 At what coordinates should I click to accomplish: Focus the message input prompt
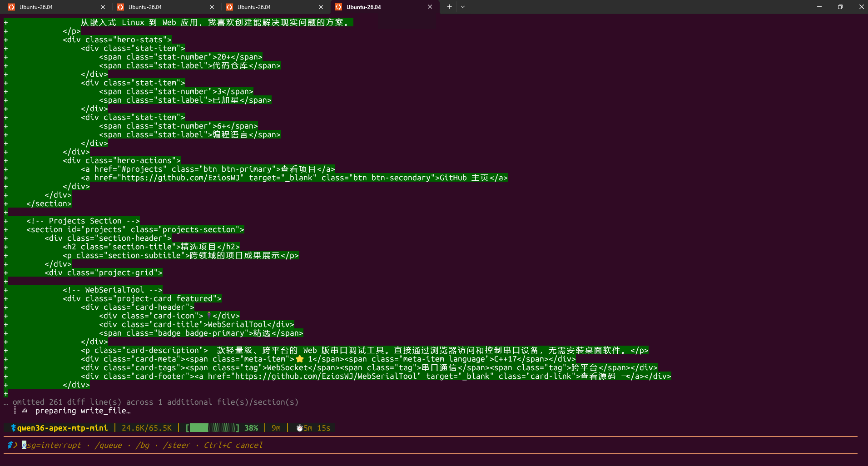coord(432,445)
